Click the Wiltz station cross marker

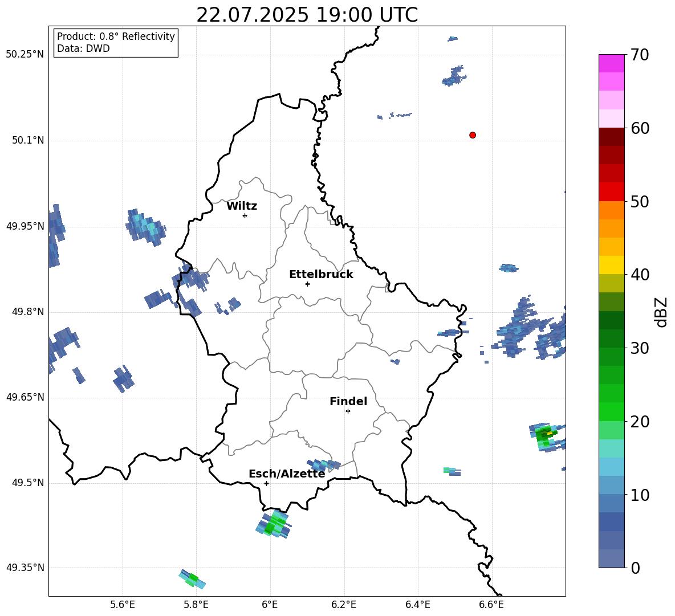click(x=245, y=216)
